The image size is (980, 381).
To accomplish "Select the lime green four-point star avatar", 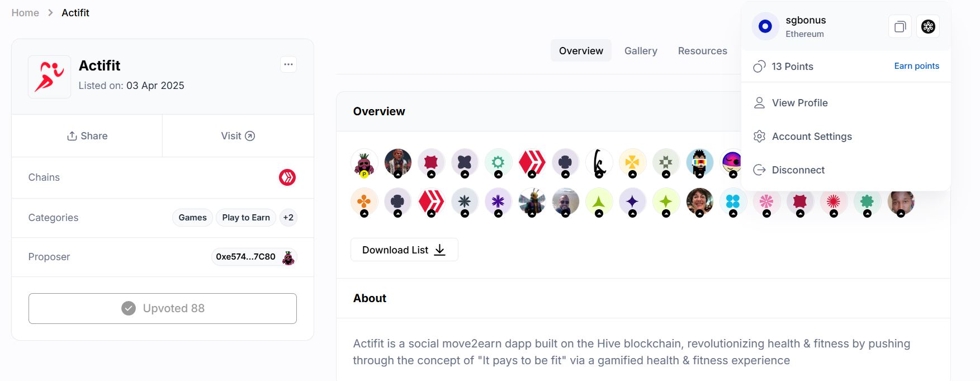I will [666, 203].
